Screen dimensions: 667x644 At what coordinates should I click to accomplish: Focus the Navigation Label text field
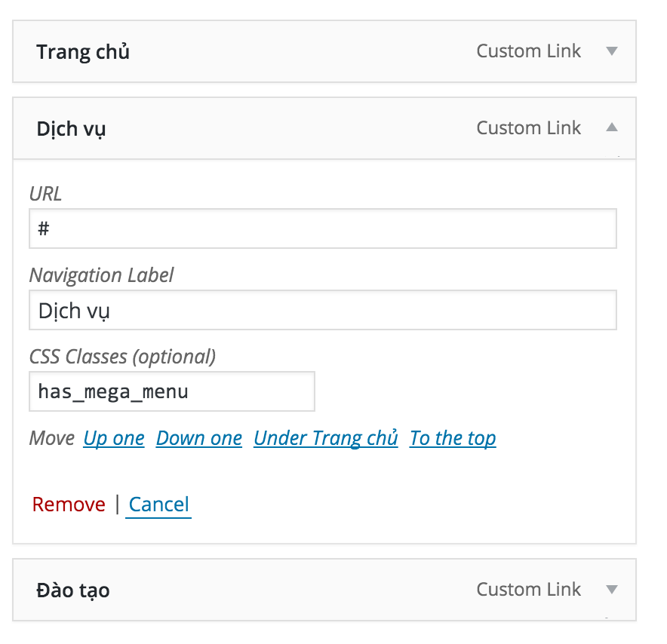tap(323, 310)
